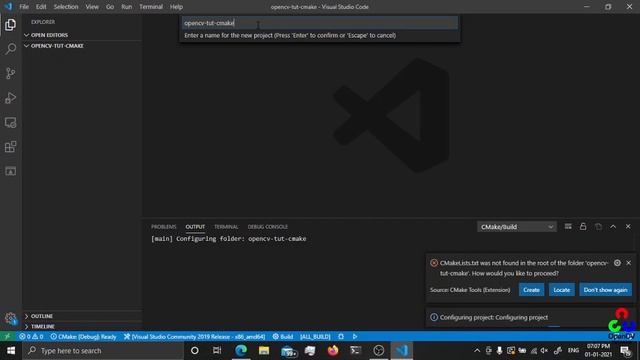
Task: Click the volume icon in system tray
Action: coord(544,351)
